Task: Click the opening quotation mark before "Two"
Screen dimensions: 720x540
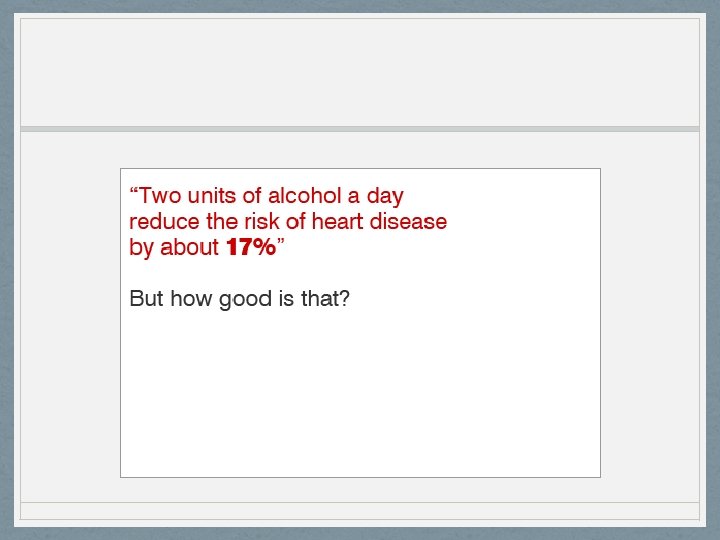Action: coord(134,192)
